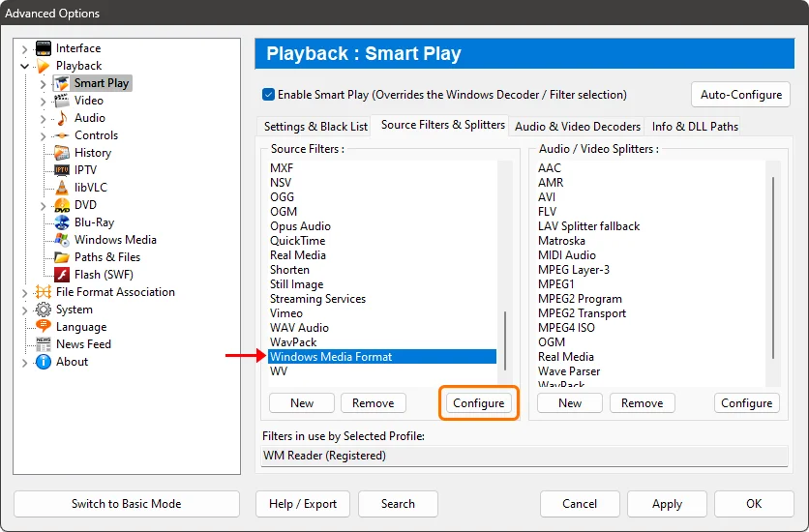Click the IPTV icon in sidebar
Screen dimensions: 809x532
pos(62,170)
